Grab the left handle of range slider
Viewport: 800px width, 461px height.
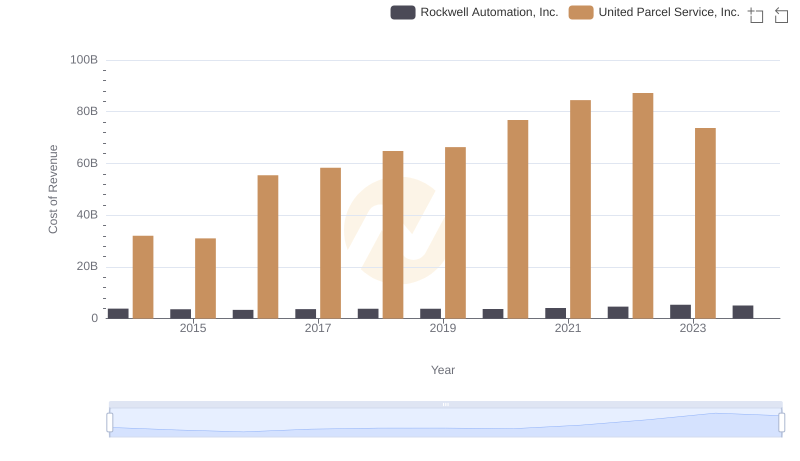point(110,423)
